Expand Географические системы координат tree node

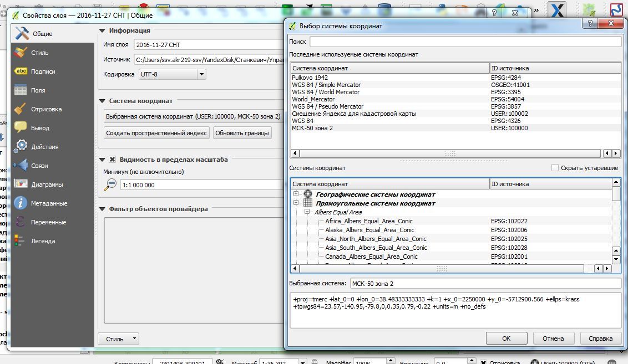296,194
